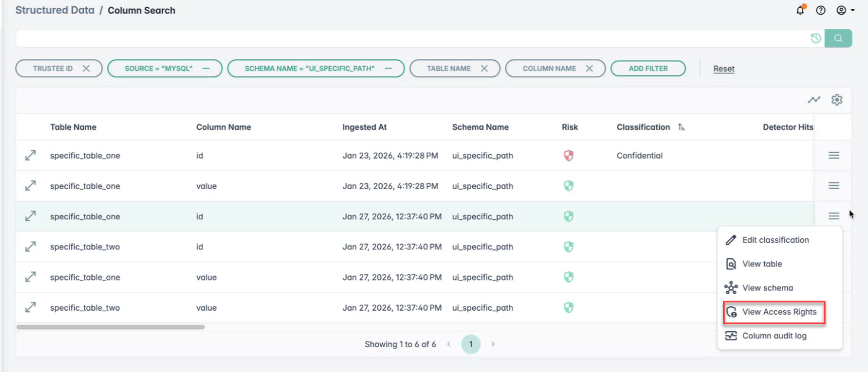This screenshot has height=372, width=868.
Task: Open the user account dropdown
Action: (846, 11)
